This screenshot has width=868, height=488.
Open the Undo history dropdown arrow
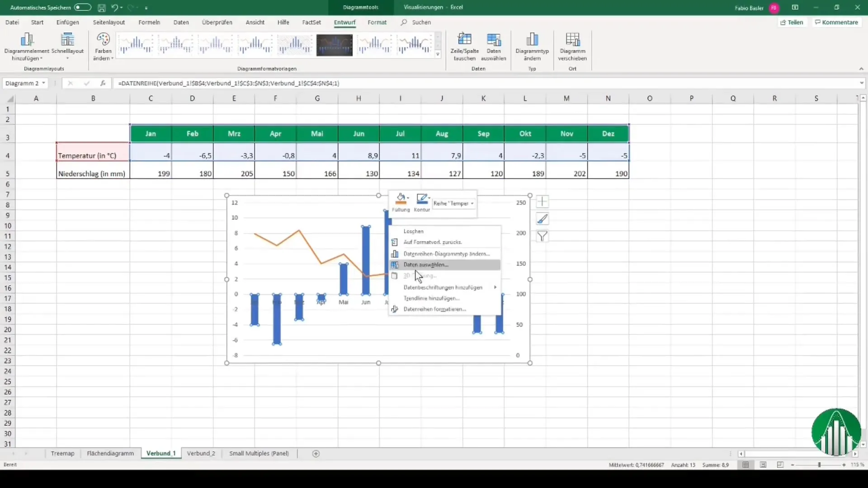[x=122, y=8]
